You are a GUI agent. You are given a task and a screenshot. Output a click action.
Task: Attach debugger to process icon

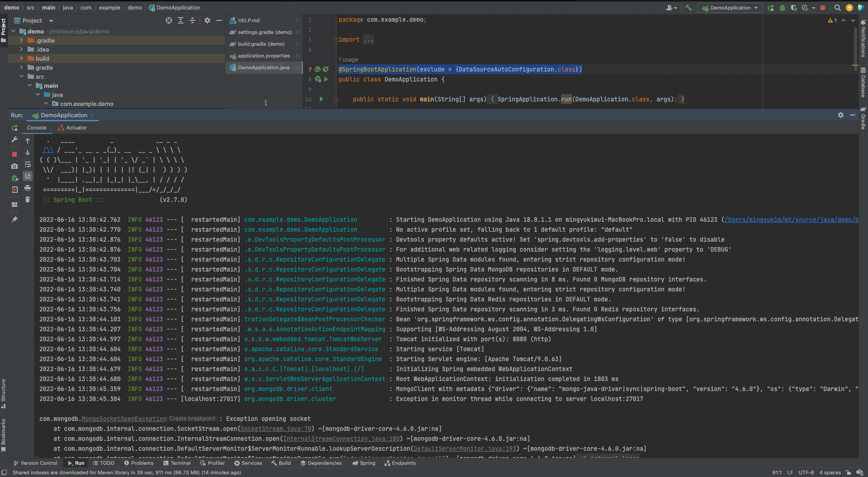tap(14, 178)
